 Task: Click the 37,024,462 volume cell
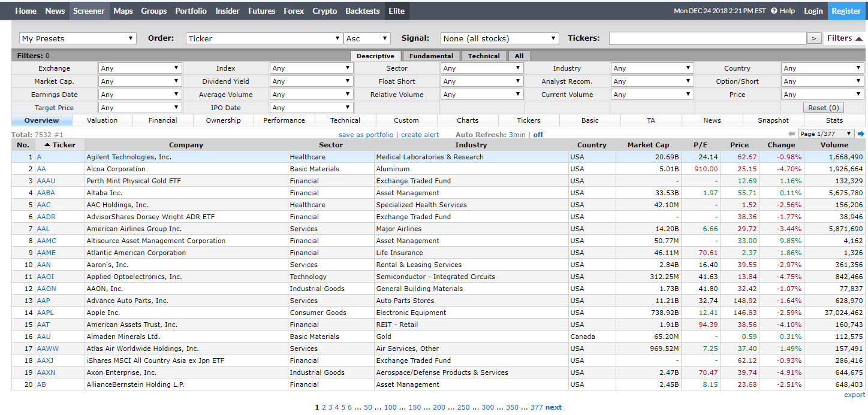click(x=834, y=313)
